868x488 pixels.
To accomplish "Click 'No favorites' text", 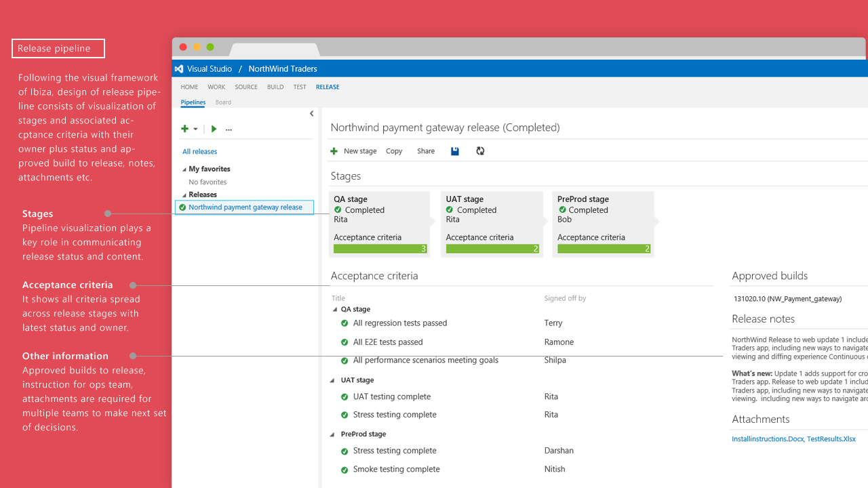I will 208,182.
